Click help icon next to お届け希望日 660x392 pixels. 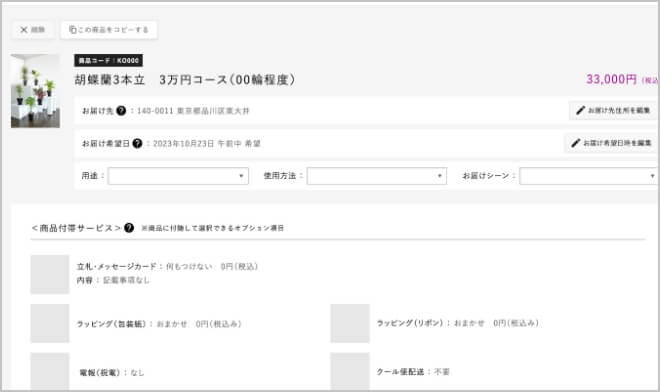pos(137,143)
